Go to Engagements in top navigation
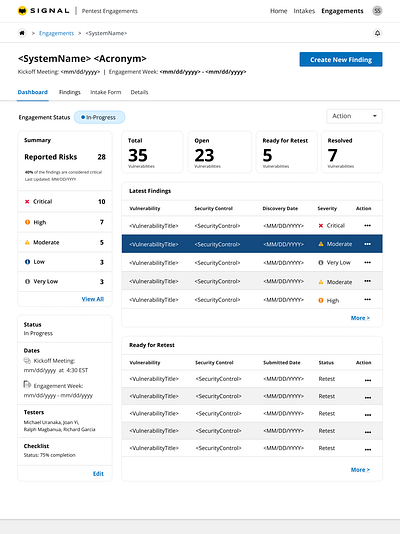Viewport: 400px width, 534px height. (x=342, y=11)
